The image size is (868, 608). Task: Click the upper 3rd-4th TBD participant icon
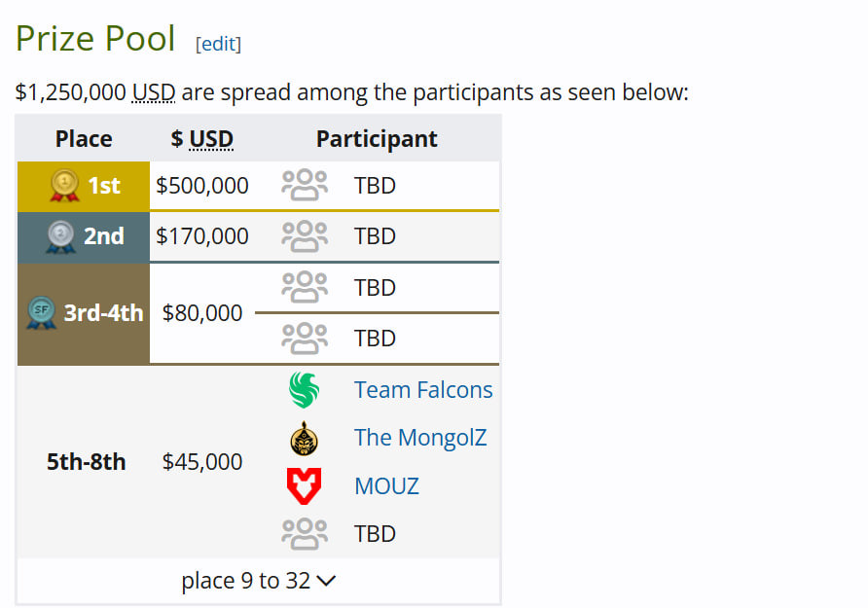pos(305,287)
